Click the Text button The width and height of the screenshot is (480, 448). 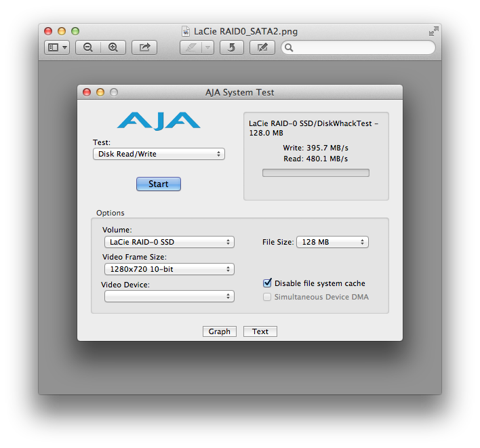(x=260, y=331)
